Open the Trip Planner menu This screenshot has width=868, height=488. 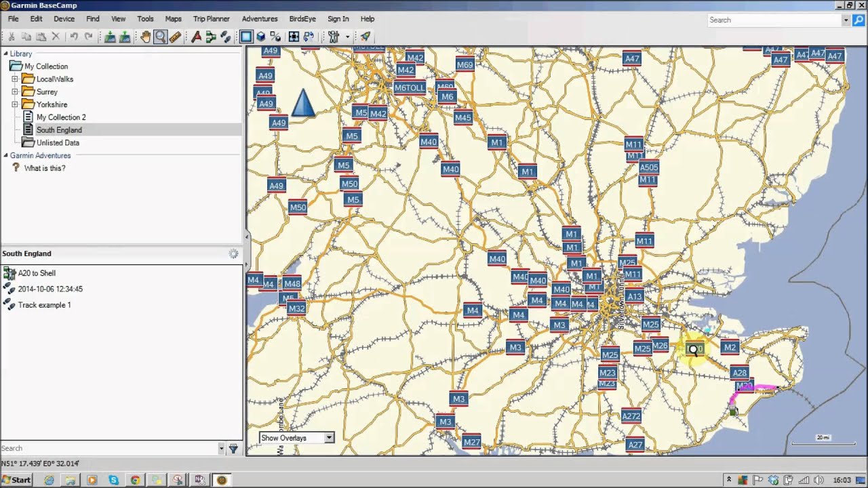pyautogui.click(x=212, y=19)
